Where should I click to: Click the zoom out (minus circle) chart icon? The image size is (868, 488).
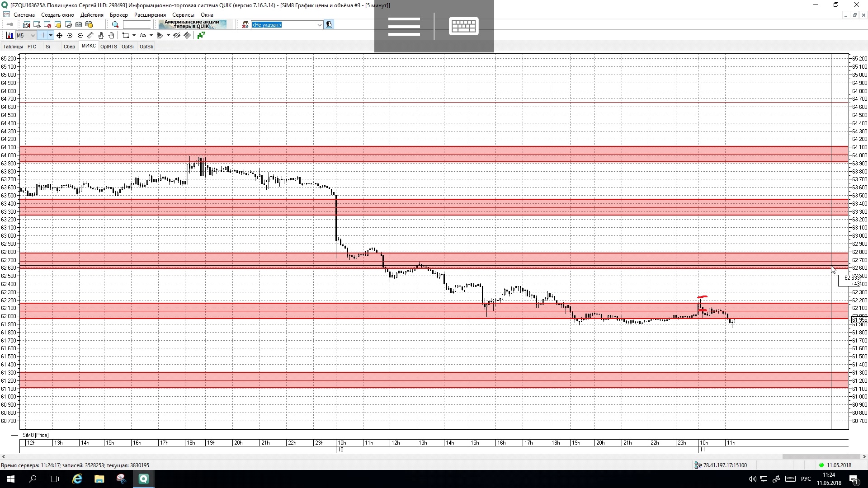[80, 35]
